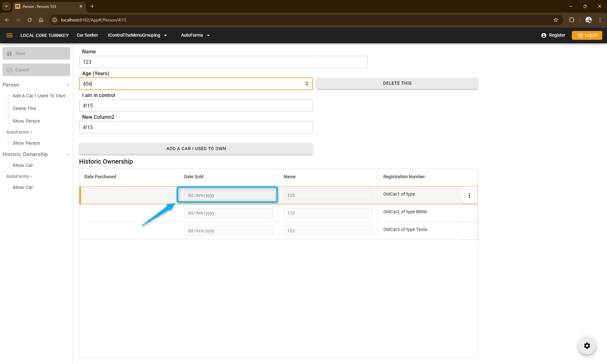Screen dimensions: 607x364
Task: Open the three-dot row menu for OldCar1
Action: (x=469, y=196)
